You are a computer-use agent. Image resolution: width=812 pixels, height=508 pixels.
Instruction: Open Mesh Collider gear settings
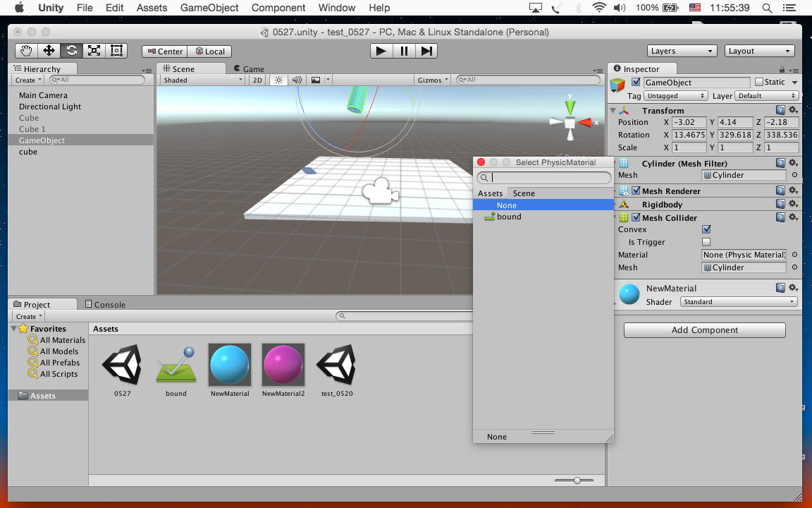tap(793, 218)
